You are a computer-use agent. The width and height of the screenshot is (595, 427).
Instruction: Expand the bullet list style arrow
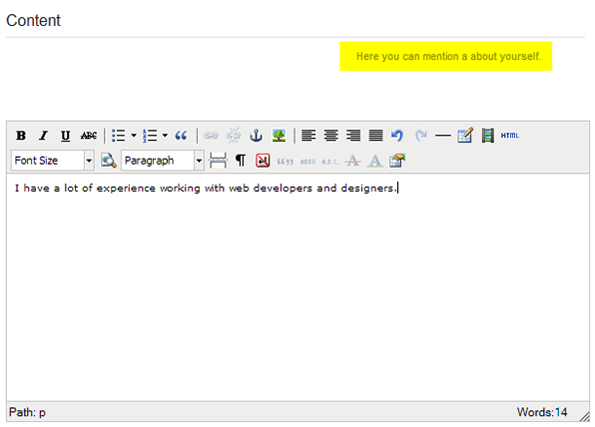coord(134,136)
